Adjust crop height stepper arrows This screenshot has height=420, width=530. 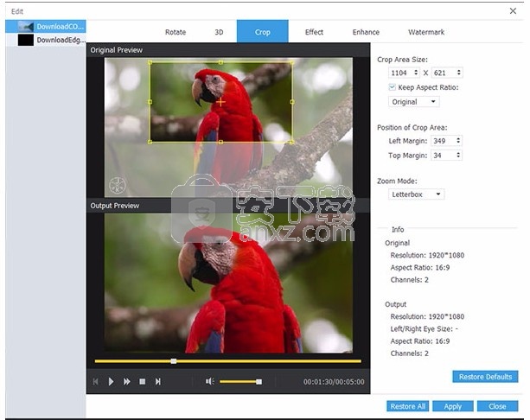click(x=459, y=73)
